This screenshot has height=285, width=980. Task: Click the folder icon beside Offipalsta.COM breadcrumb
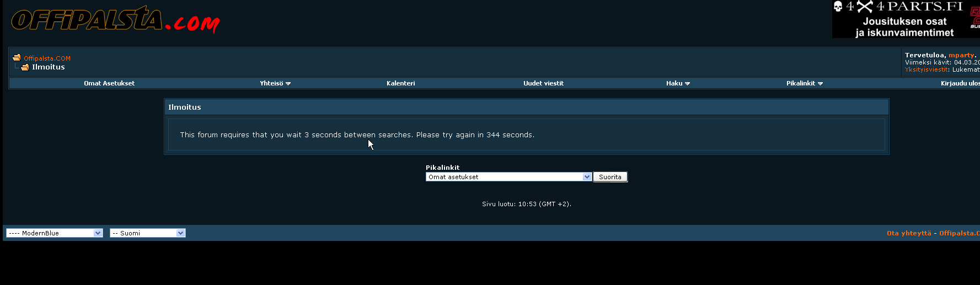click(x=17, y=58)
